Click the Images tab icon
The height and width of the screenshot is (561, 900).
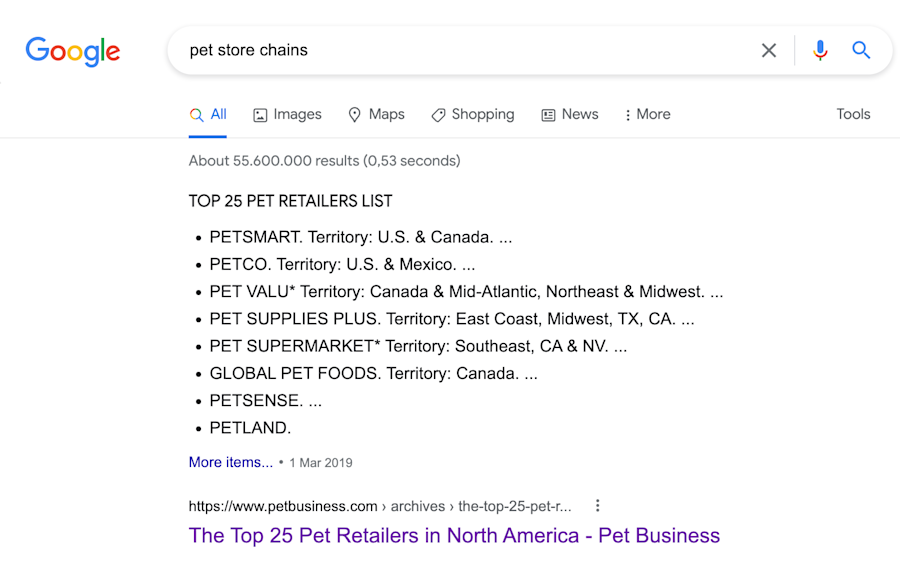pos(260,115)
